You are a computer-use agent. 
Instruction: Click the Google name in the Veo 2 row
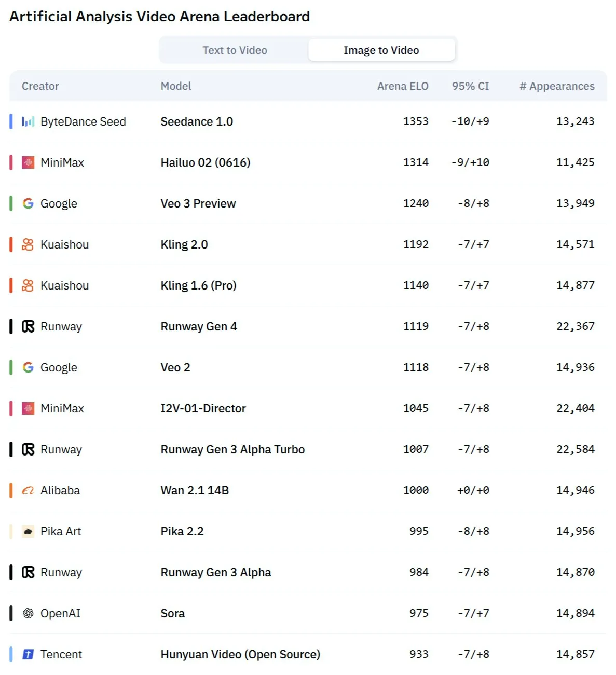tap(59, 367)
